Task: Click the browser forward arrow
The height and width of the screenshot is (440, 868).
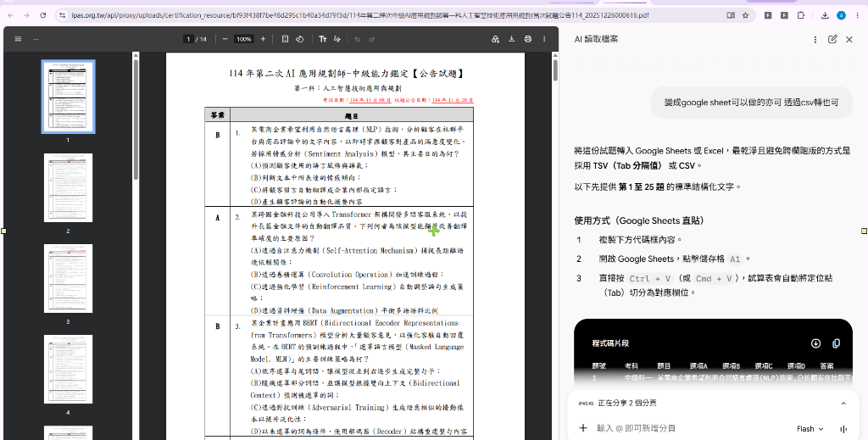Action: pos(26,15)
